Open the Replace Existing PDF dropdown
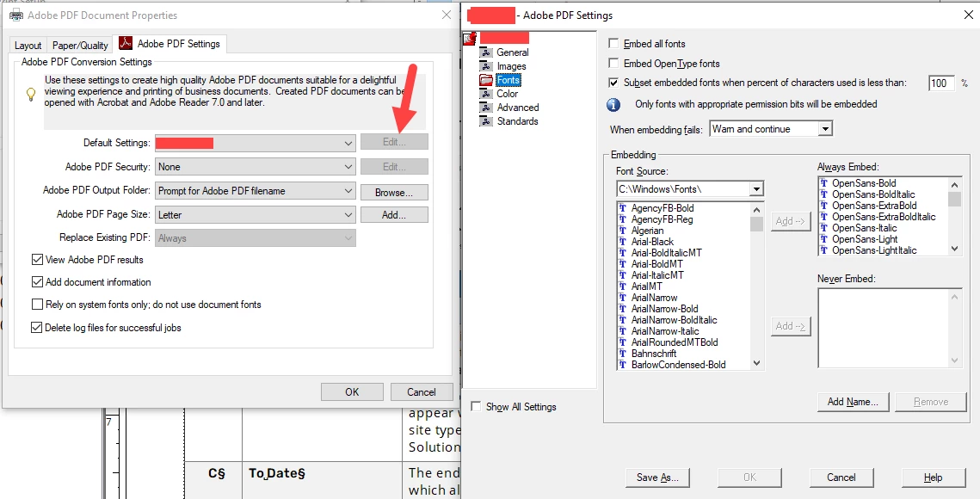Viewport: 980px width, 499px height. pos(255,238)
